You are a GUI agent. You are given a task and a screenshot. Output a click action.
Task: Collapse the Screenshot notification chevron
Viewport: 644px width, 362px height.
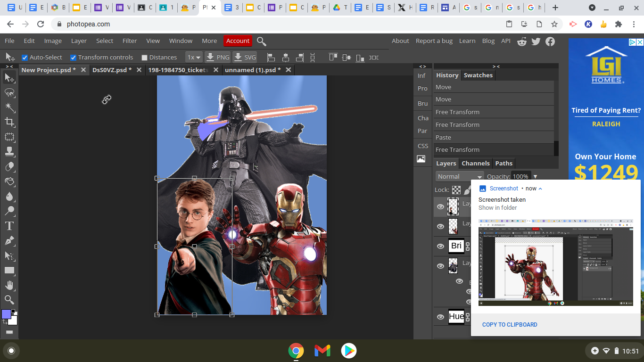click(x=540, y=189)
